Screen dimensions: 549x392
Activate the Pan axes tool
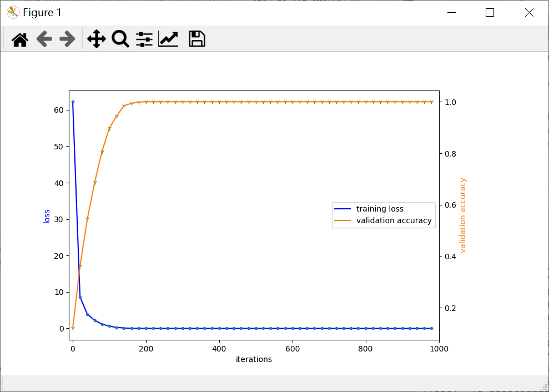(96, 39)
